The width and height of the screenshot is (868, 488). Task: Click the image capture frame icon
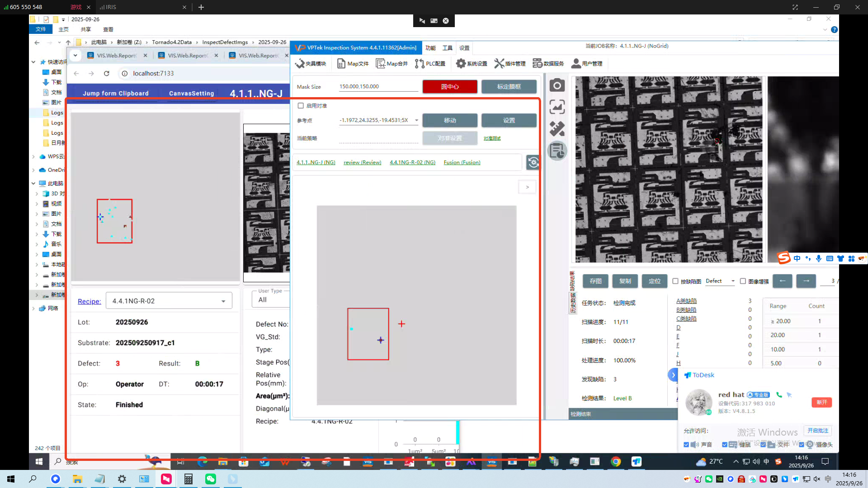(557, 107)
